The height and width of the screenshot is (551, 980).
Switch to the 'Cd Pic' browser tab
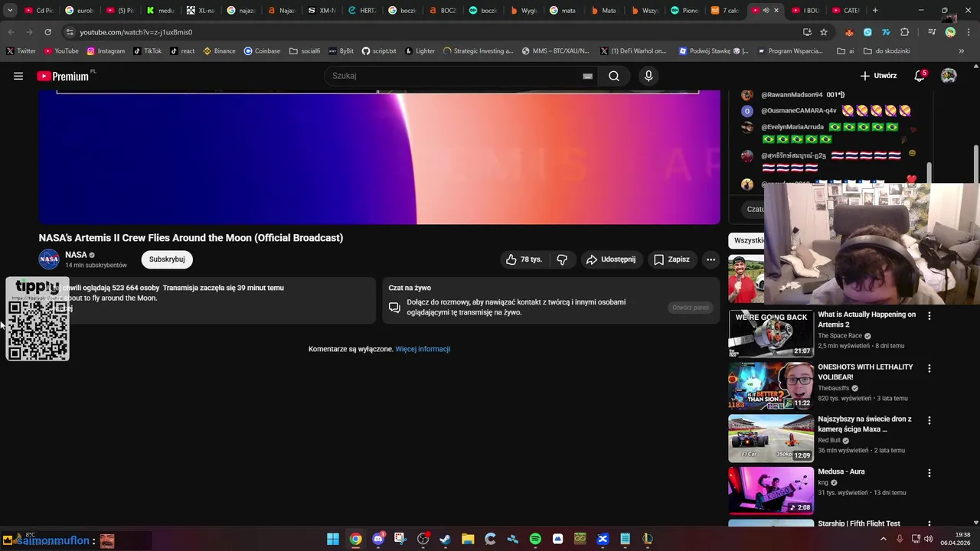pos(38,10)
